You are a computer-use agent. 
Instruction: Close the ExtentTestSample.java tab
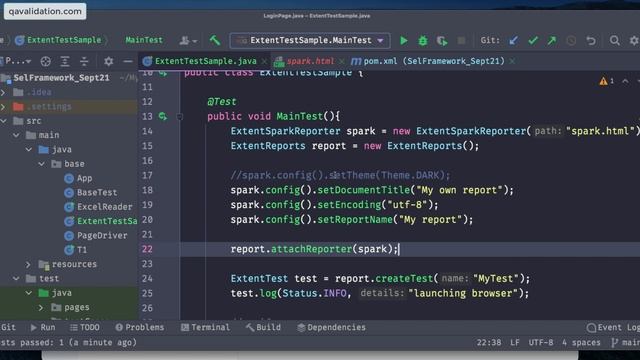tap(264, 61)
